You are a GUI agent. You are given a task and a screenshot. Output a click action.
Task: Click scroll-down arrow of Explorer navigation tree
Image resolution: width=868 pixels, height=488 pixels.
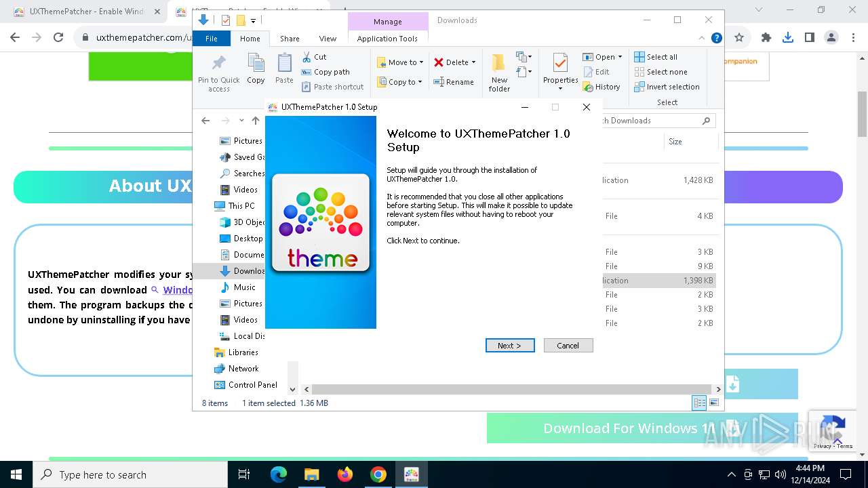[292, 389]
